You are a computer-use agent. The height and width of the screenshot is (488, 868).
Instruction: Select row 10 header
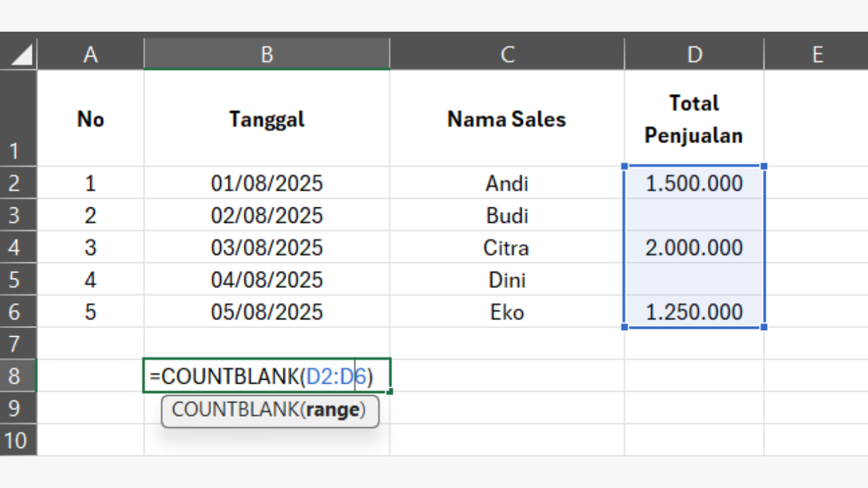click(x=15, y=441)
